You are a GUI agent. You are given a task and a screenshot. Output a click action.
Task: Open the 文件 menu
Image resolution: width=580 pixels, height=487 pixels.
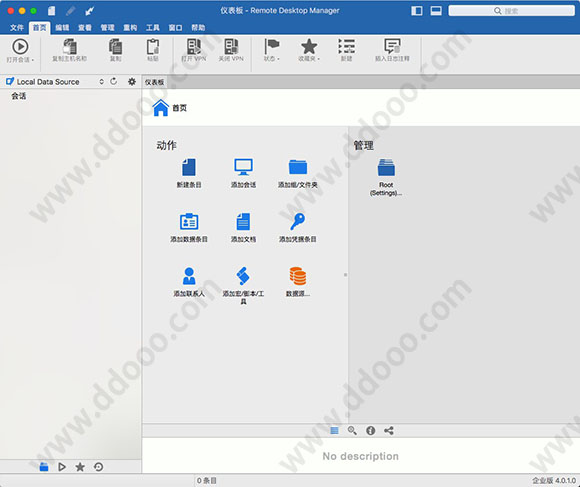click(x=17, y=28)
